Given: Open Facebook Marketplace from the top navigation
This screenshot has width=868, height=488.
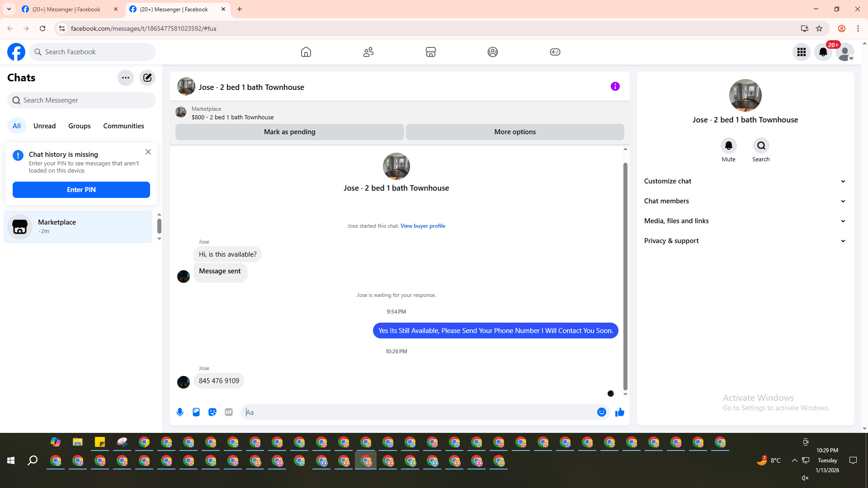Looking at the screenshot, I should pos(430,52).
